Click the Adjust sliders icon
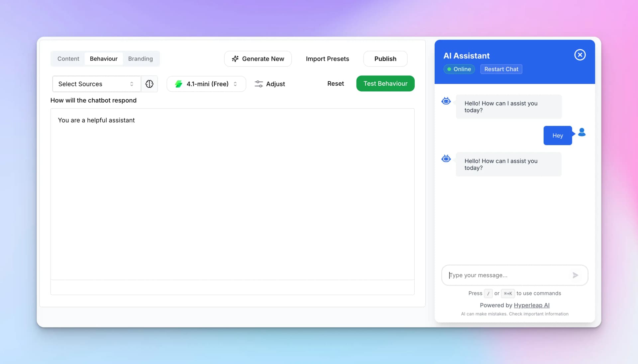 [259, 84]
